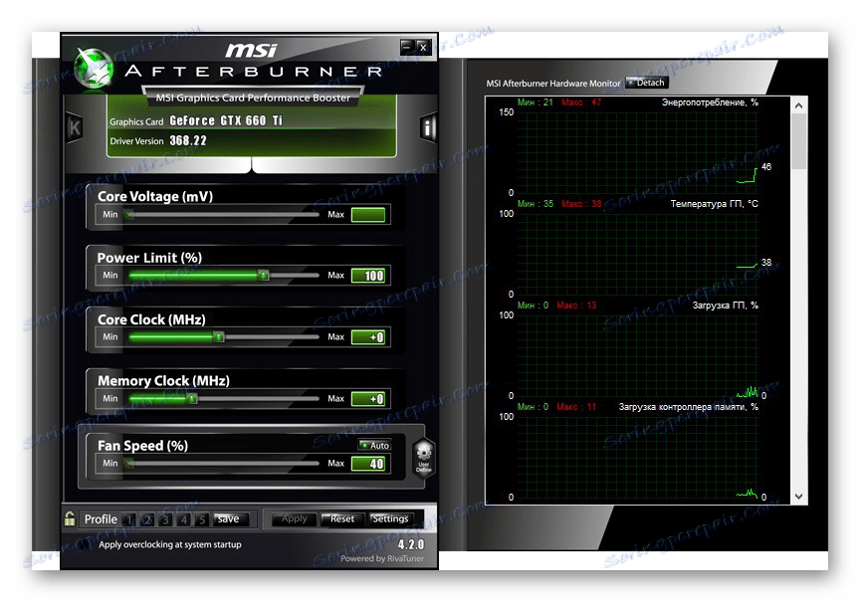This screenshot has height=615, width=868.
Task: Enable the Fan Speed Auto toggle
Action: pos(374,445)
